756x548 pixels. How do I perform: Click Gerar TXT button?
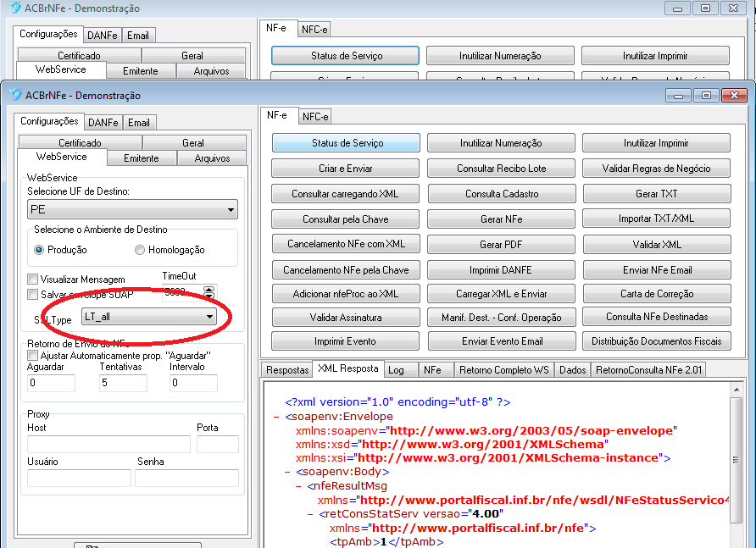tap(657, 194)
